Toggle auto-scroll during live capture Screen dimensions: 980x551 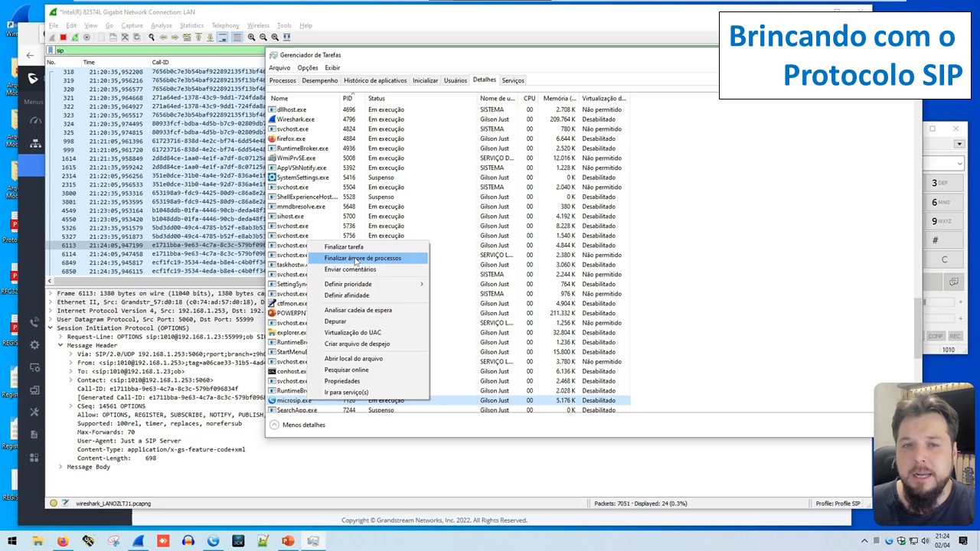[223, 37]
